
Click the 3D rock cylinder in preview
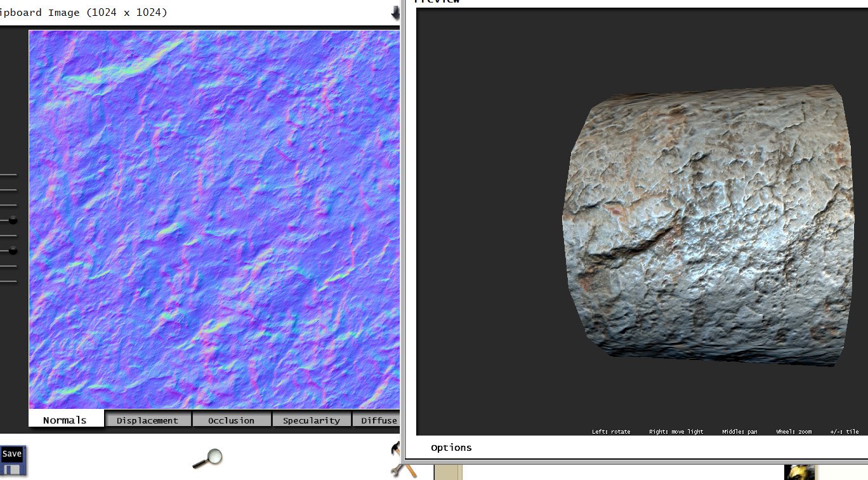(707, 225)
